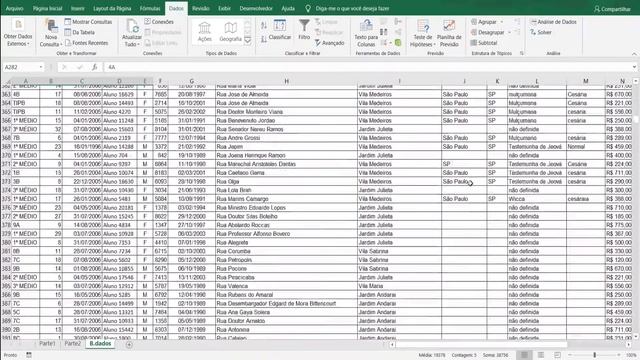This screenshot has height=360, width=640.
Task: Switch to Página Inicial tab
Action: click(47, 9)
